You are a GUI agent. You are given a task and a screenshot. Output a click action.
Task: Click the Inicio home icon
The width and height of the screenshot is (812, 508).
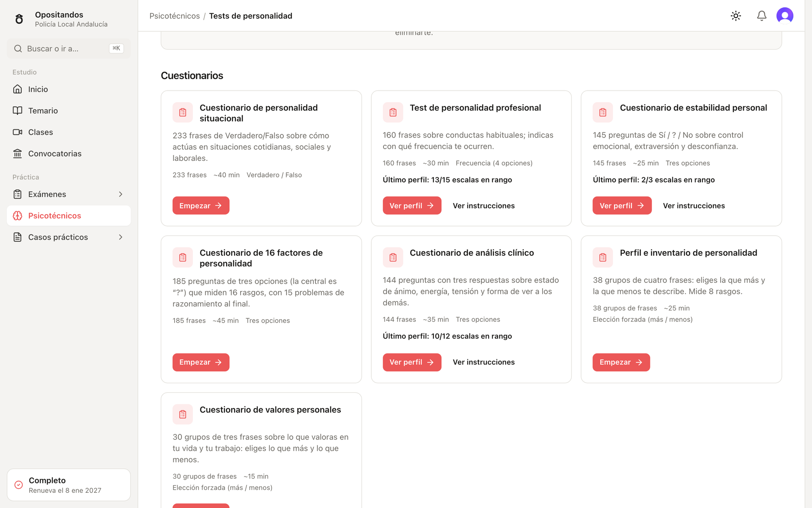(17, 89)
